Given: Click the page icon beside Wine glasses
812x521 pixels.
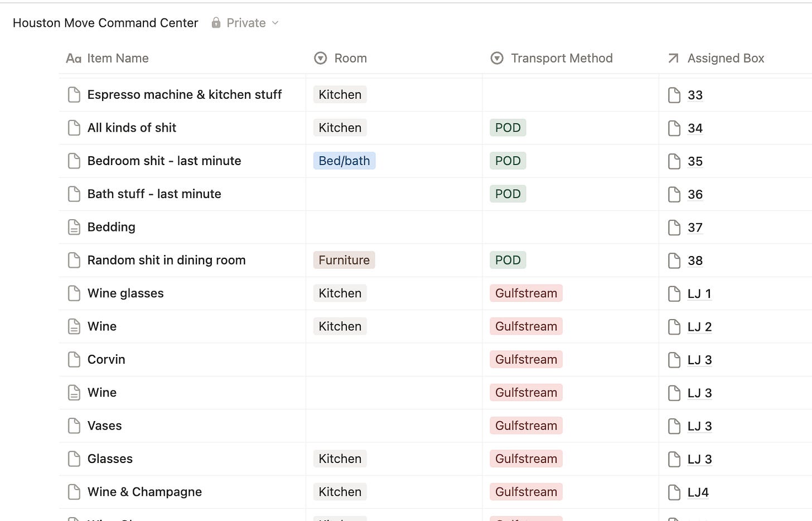Looking at the screenshot, I should (x=74, y=293).
